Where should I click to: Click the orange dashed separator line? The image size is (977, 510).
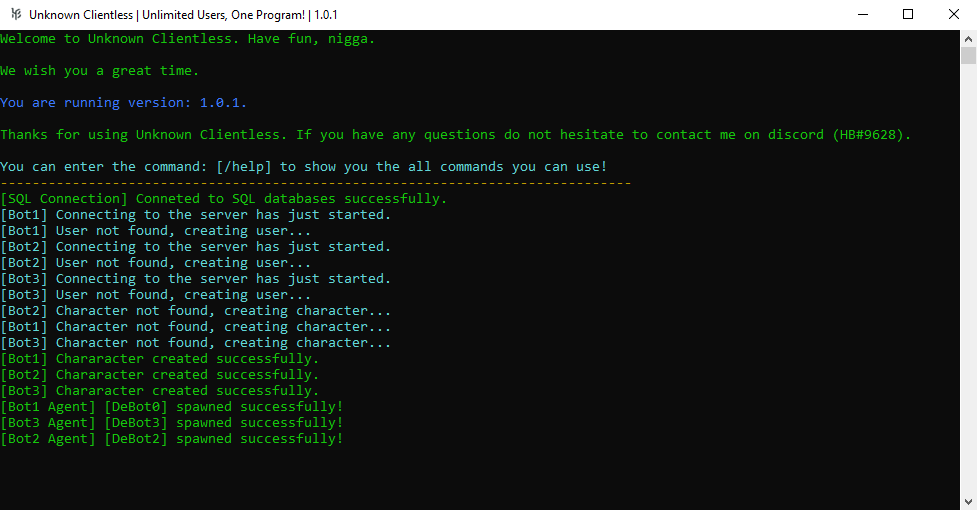click(315, 183)
